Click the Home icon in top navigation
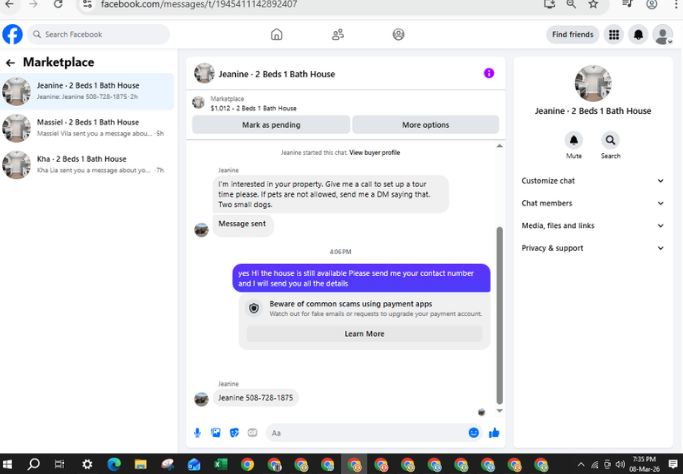Screen dimensions: 683x474 coord(277,34)
